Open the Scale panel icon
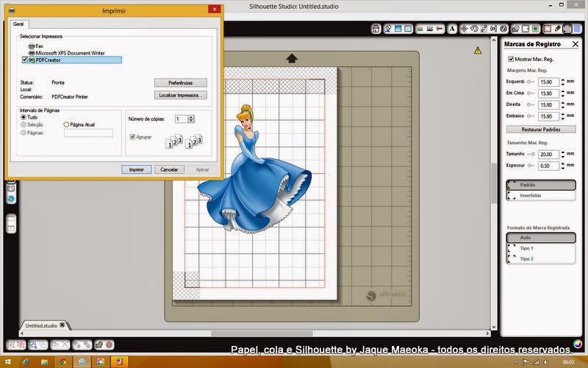Screen dimensions: 588x368 click(x=484, y=29)
